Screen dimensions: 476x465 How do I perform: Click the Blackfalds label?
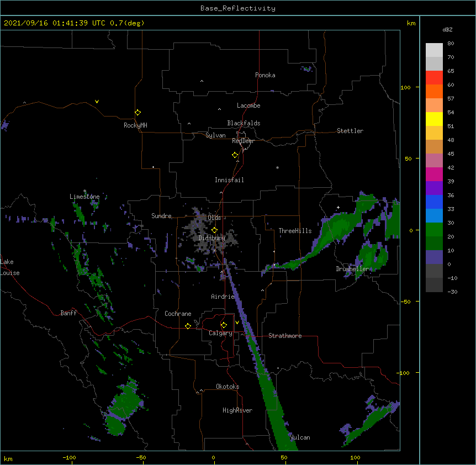click(x=244, y=123)
